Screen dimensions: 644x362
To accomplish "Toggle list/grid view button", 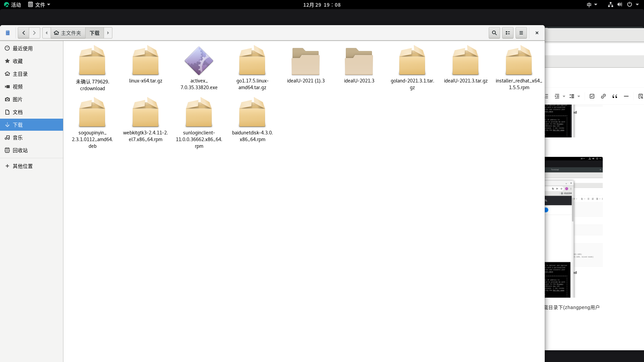I will click(507, 33).
